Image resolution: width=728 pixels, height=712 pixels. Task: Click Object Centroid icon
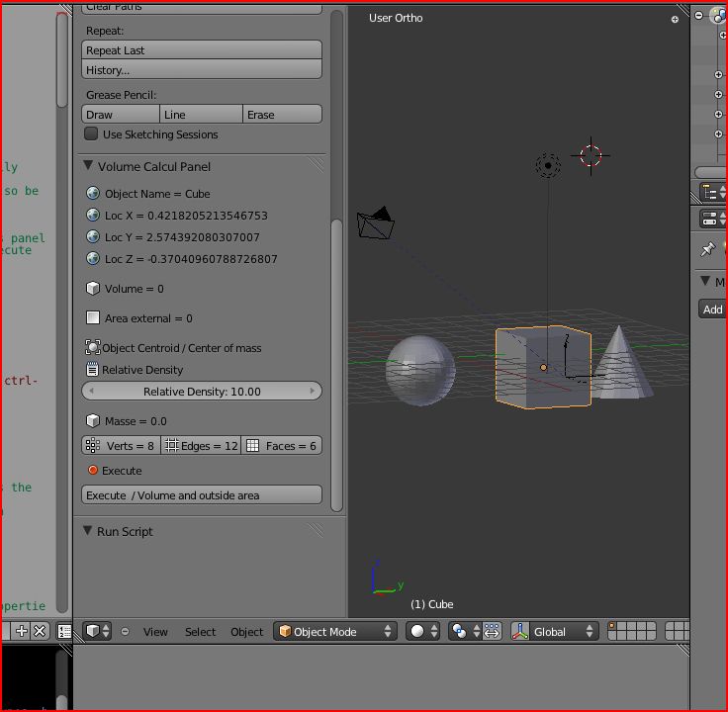coord(93,347)
